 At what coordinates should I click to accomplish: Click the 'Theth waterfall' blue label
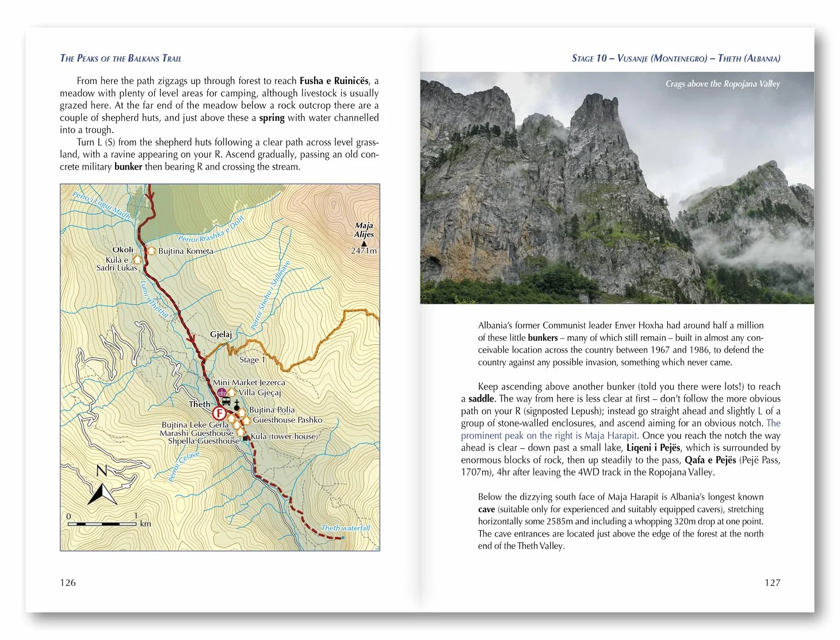pyautogui.click(x=345, y=528)
